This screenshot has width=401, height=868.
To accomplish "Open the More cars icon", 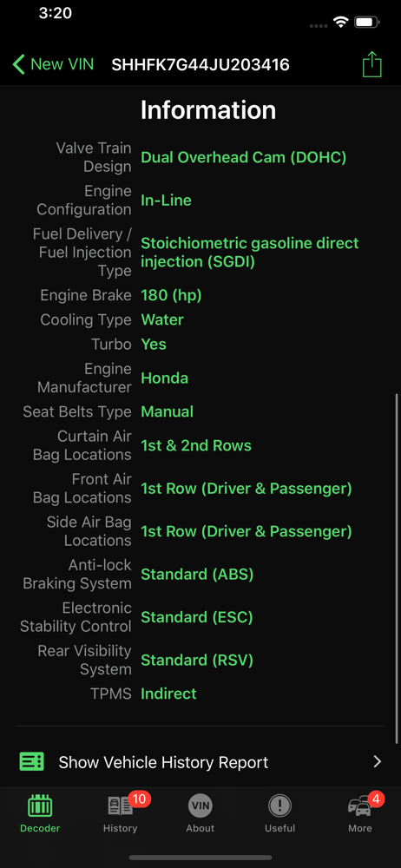I will (359, 807).
